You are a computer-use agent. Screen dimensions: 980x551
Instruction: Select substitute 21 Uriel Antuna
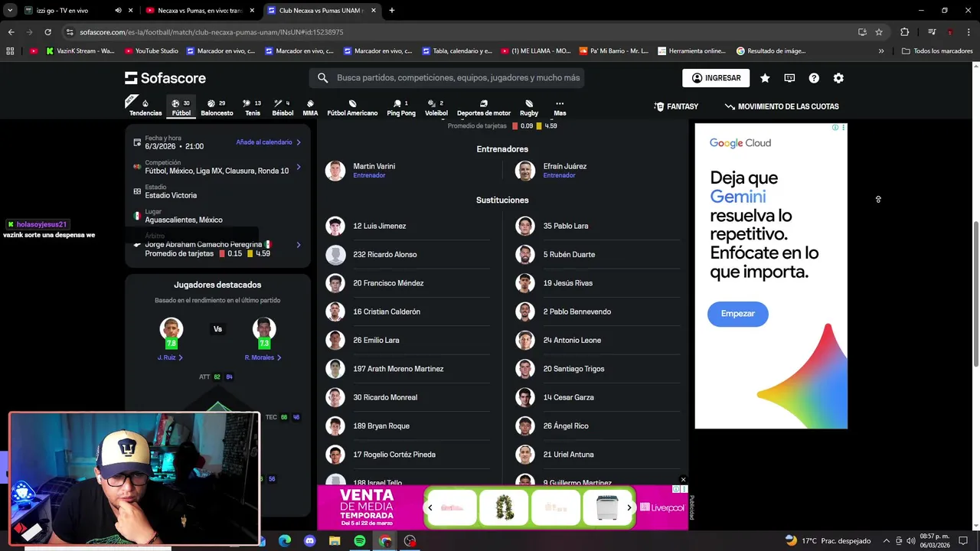point(598,455)
